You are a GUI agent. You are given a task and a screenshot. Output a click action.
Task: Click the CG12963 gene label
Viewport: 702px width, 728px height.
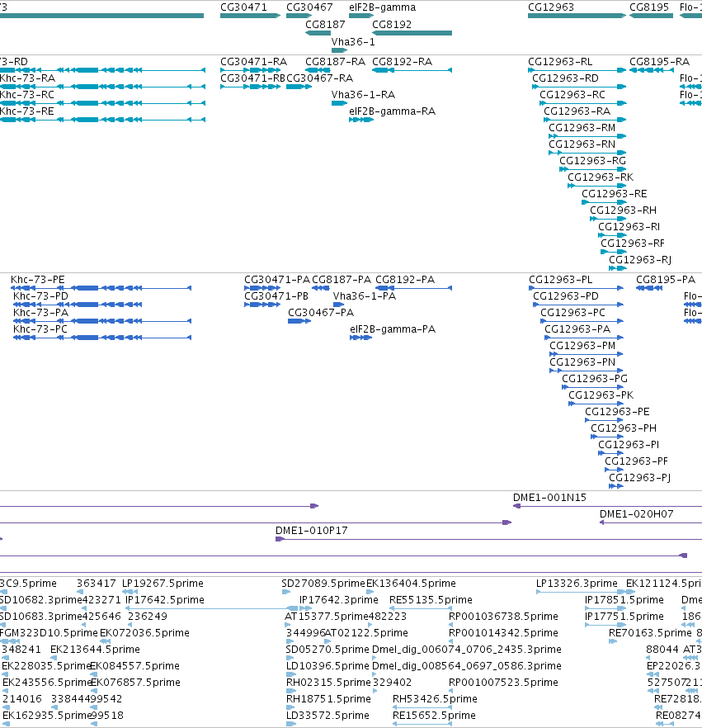click(x=551, y=7)
